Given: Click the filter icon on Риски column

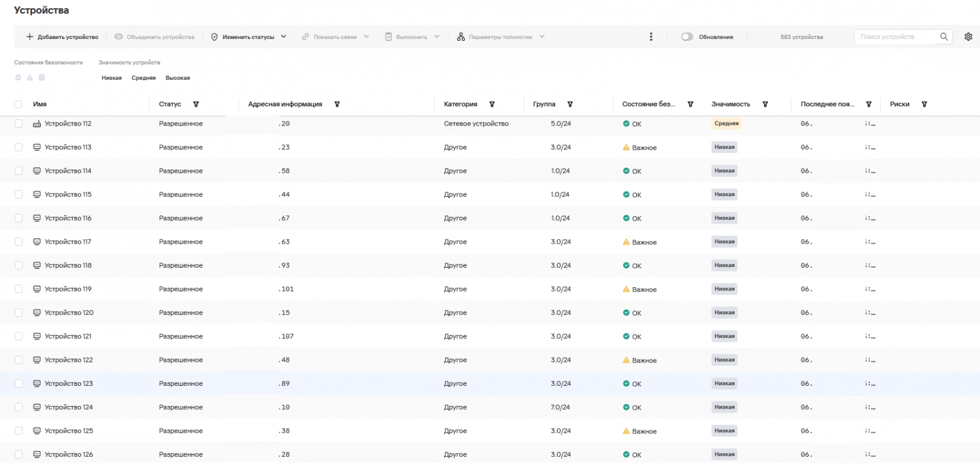Looking at the screenshot, I should coord(924,104).
